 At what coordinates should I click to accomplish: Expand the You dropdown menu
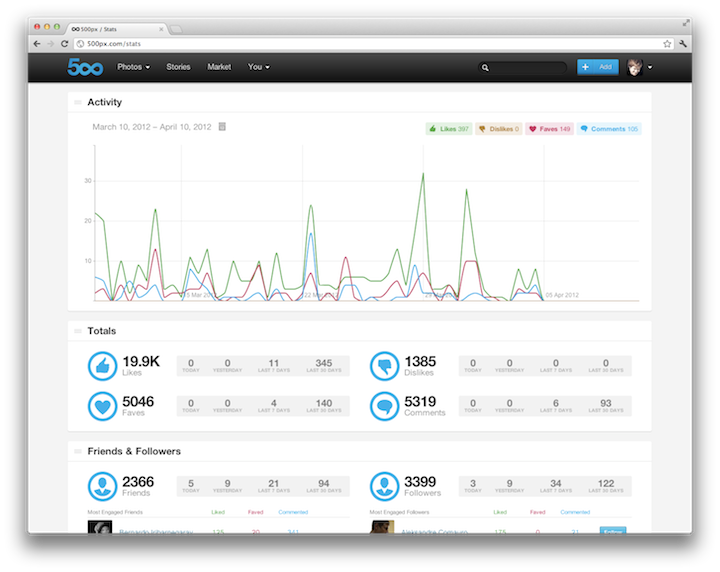pyautogui.click(x=259, y=67)
